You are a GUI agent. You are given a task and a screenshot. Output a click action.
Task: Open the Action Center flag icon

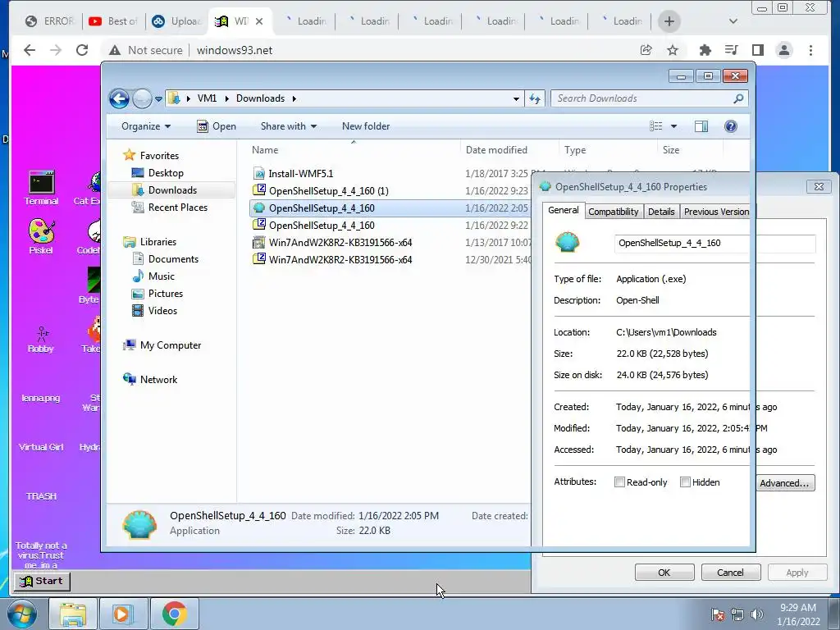(x=718, y=614)
